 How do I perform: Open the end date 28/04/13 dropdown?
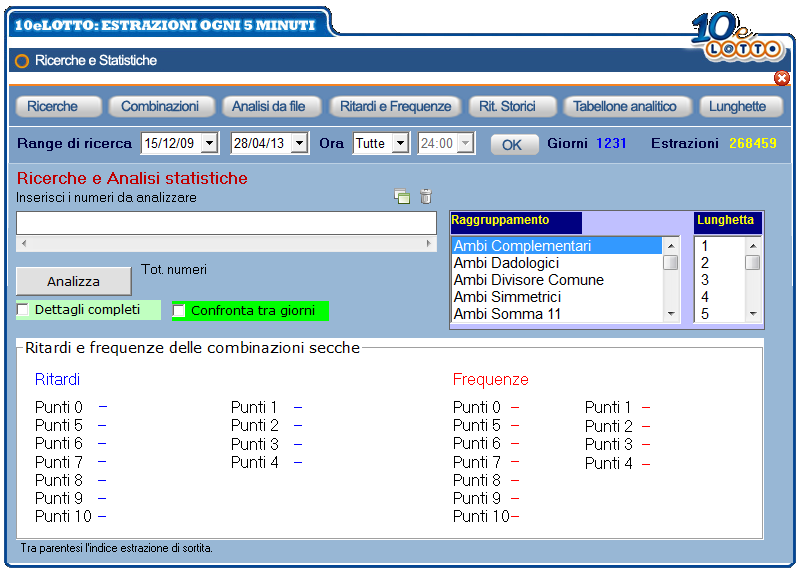tap(299, 143)
